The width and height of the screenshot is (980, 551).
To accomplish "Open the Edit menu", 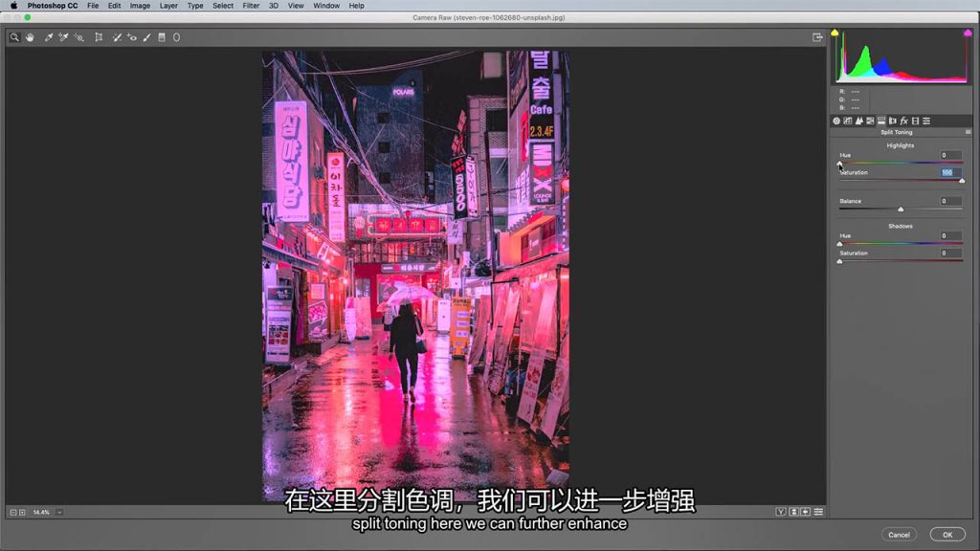I will 114,6.
